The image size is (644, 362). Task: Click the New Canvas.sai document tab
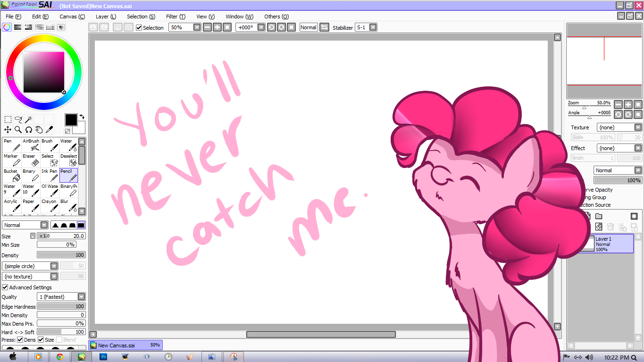coord(125,345)
